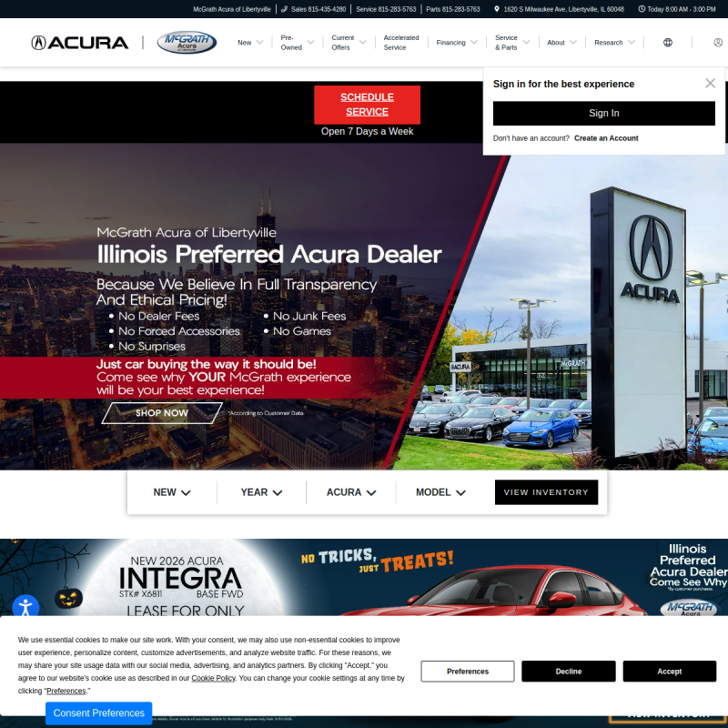
Task: Open cookie Preferences button
Action: pos(468,672)
